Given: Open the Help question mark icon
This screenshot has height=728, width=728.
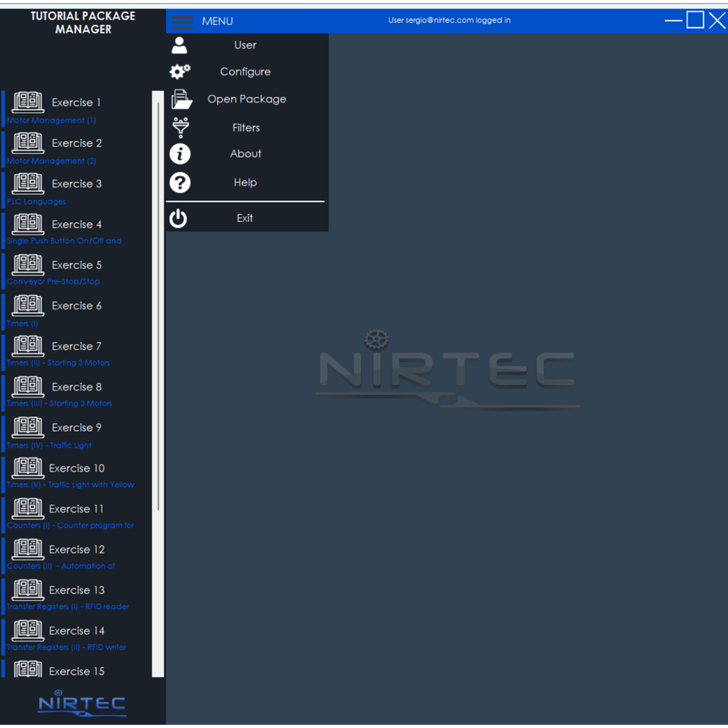Looking at the screenshot, I should 180,183.
